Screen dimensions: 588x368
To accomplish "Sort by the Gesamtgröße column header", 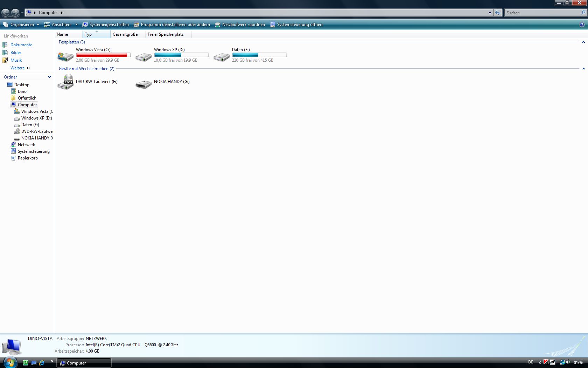I will click(128, 34).
